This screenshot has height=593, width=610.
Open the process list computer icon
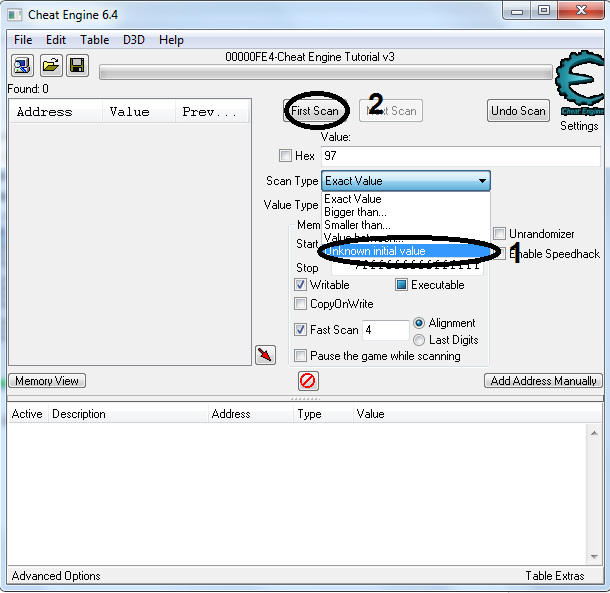click(22, 65)
